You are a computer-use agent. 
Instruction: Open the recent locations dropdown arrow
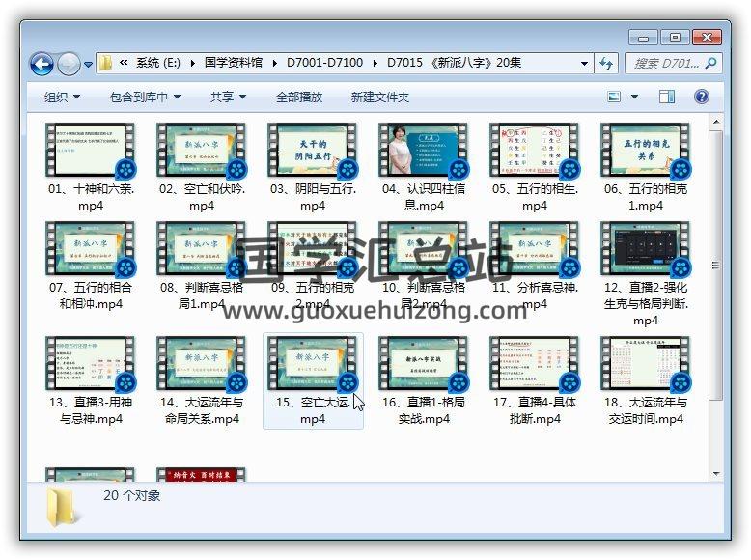point(88,64)
